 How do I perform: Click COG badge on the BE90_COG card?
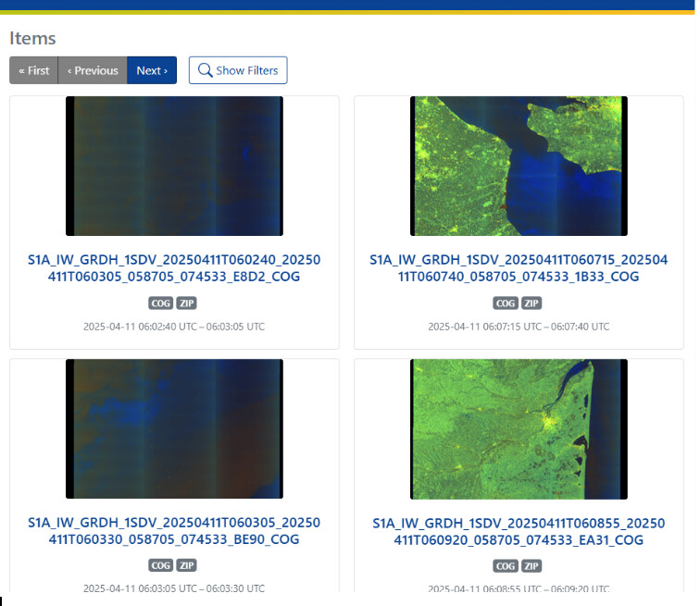coord(161,565)
